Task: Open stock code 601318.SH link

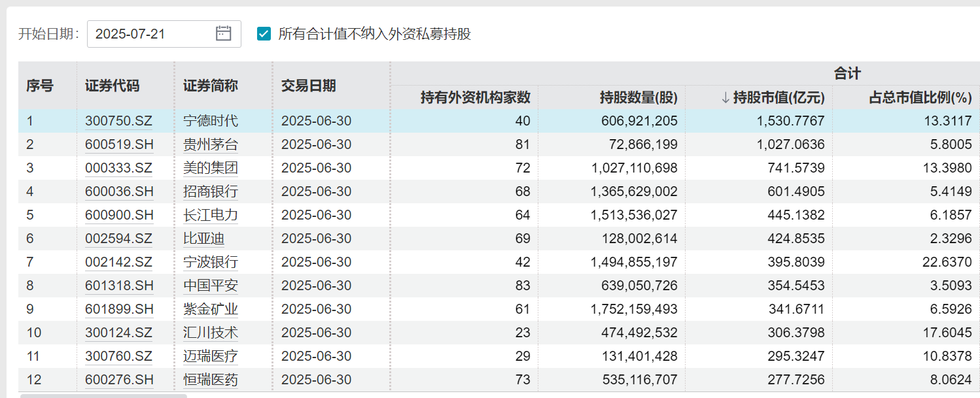Action: [x=118, y=286]
